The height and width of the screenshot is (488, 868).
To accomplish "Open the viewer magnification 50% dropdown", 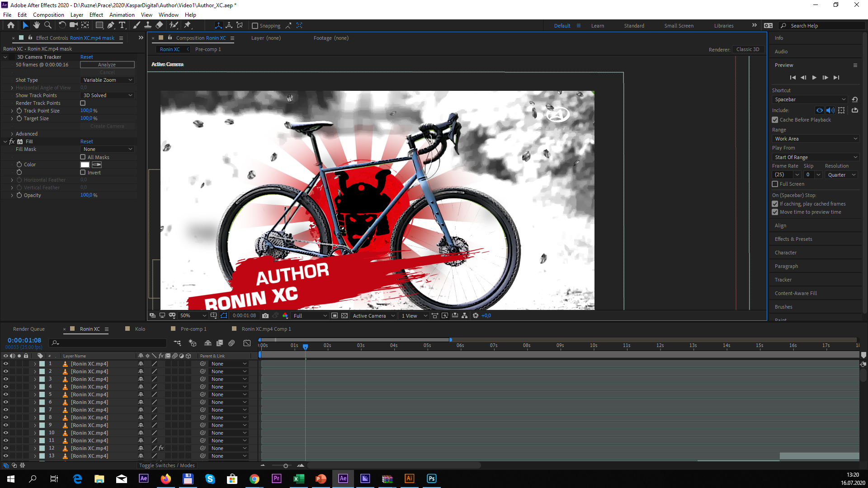I will coord(193,316).
